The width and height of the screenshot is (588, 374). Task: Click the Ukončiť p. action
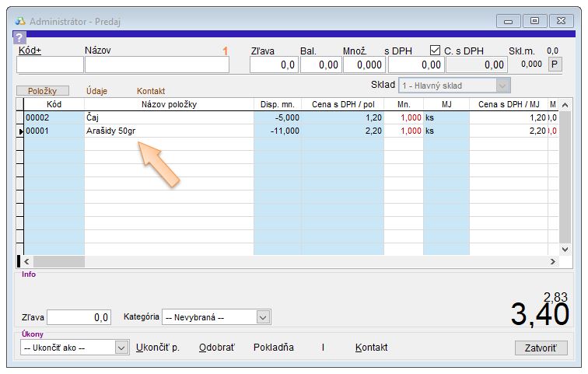[158, 348]
